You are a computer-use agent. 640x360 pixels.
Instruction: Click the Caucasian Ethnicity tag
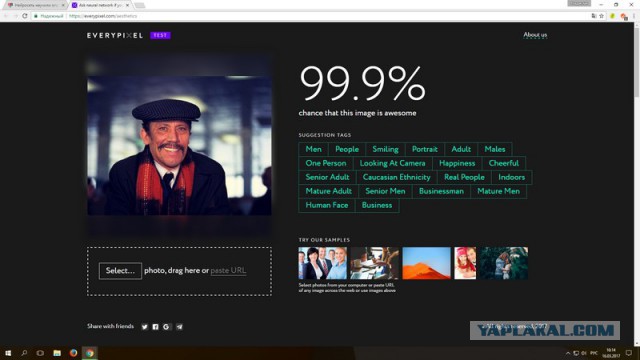(x=397, y=177)
